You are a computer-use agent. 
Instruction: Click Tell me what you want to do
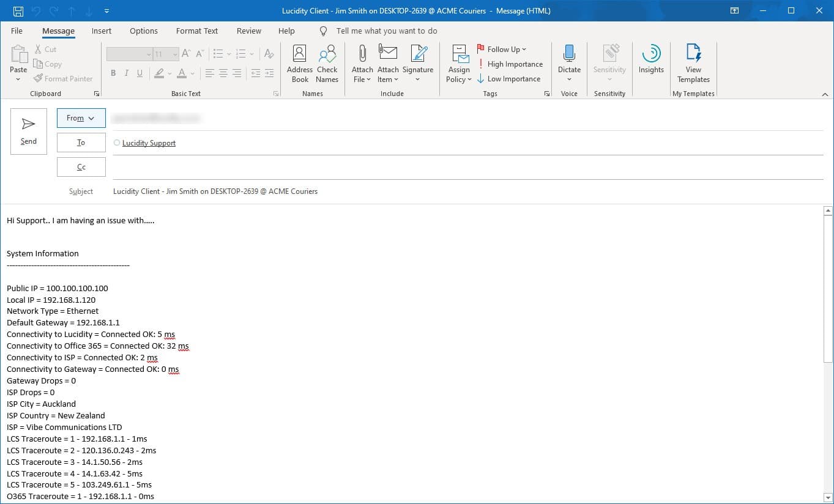387,31
